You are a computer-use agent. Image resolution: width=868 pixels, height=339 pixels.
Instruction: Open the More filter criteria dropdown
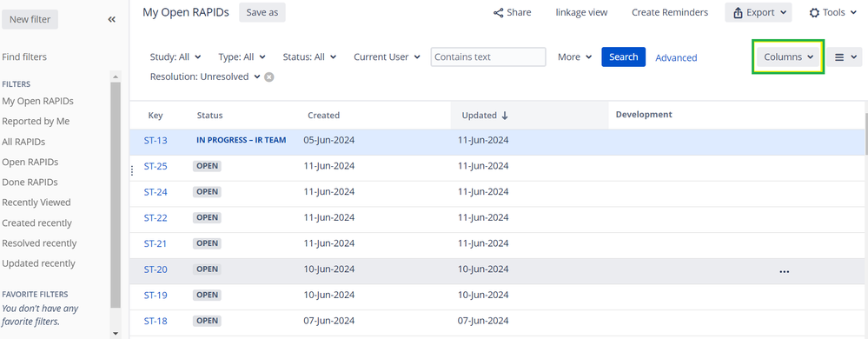(x=574, y=56)
